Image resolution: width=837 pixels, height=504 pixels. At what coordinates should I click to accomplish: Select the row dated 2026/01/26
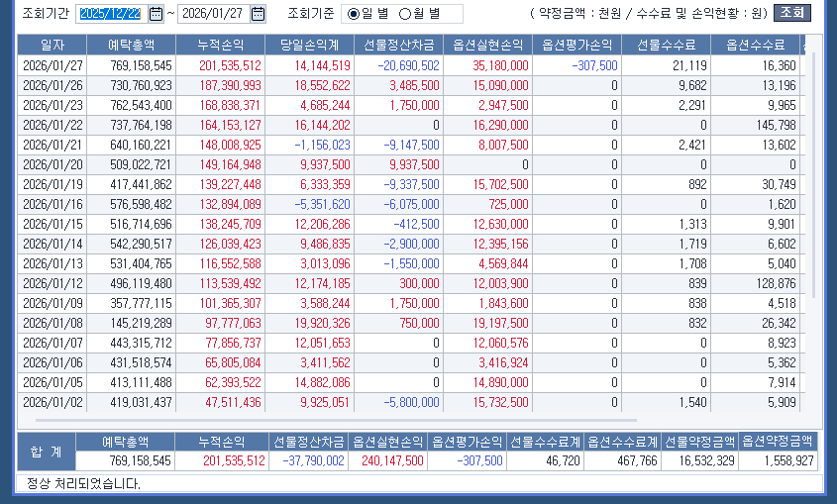(x=411, y=85)
